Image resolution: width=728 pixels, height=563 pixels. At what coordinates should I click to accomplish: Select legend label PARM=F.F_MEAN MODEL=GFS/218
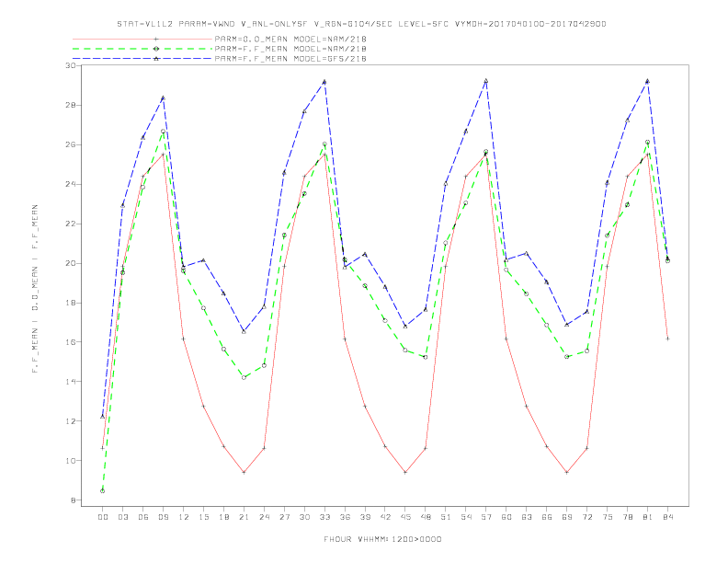[x=290, y=59]
